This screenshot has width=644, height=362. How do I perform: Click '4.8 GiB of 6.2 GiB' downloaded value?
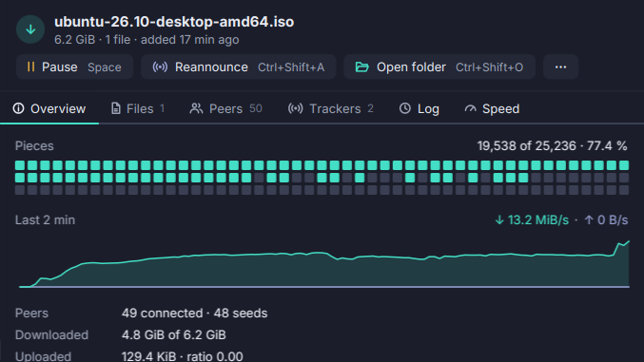tap(174, 334)
